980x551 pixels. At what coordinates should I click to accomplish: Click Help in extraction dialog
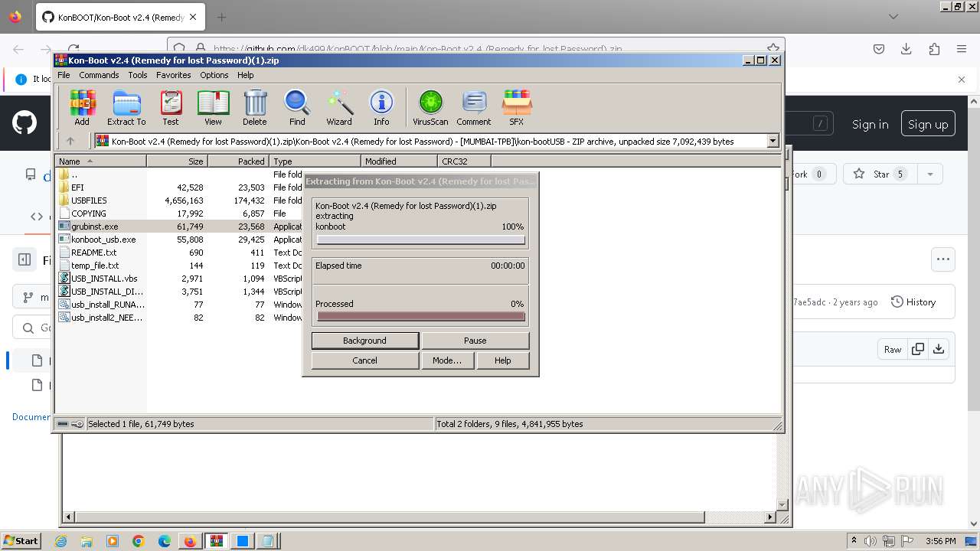pyautogui.click(x=502, y=360)
